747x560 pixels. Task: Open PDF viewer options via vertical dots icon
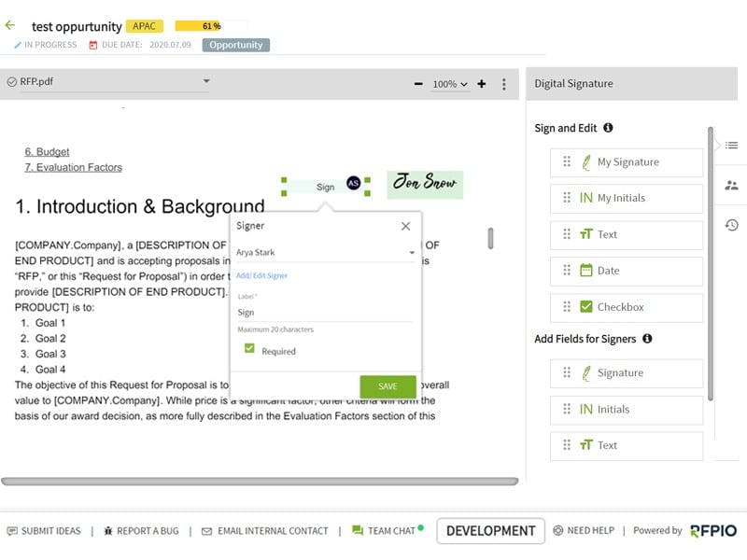504,83
